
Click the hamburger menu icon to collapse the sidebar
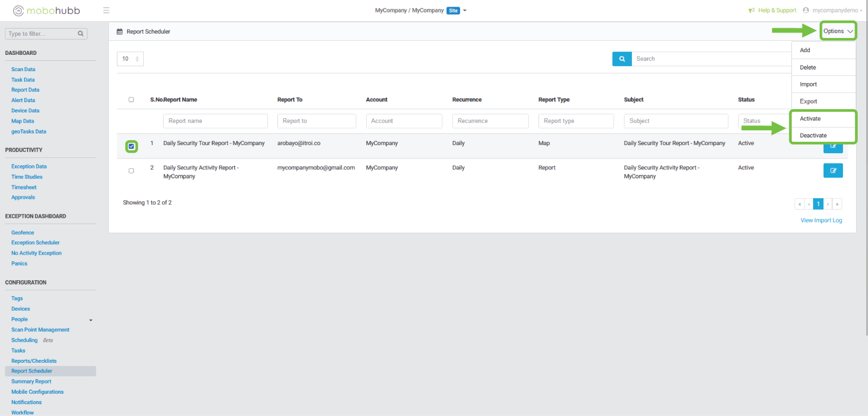tap(106, 10)
